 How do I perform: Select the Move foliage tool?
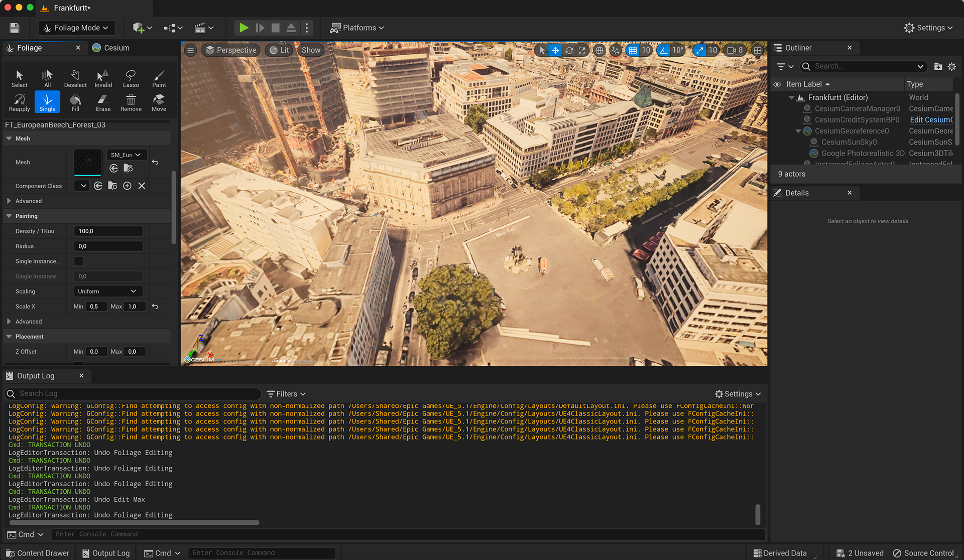[x=159, y=102]
